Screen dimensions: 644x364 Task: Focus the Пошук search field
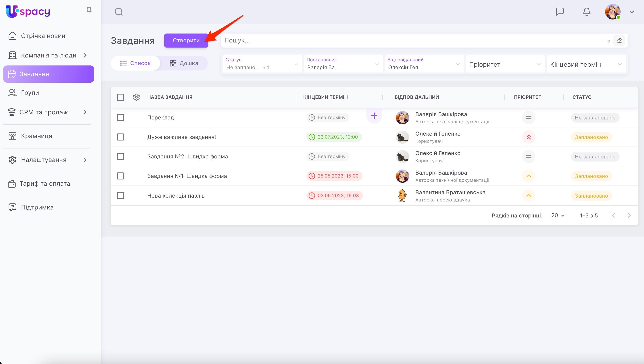coord(412,41)
